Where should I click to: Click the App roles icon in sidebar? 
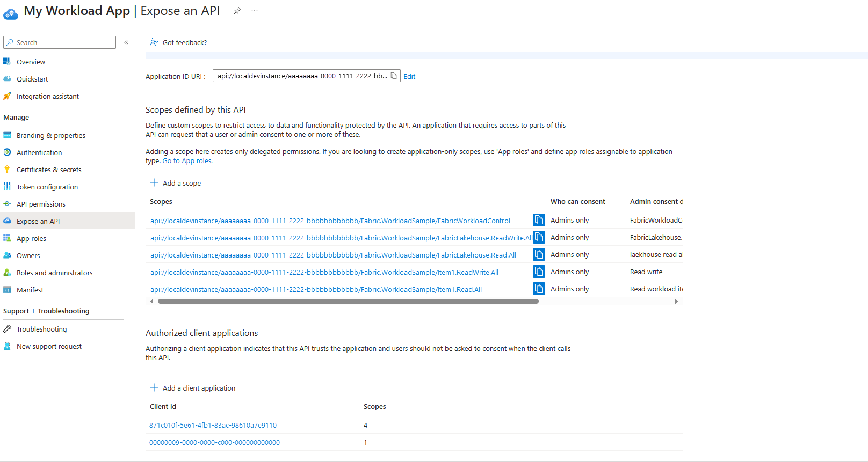pyautogui.click(x=7, y=238)
